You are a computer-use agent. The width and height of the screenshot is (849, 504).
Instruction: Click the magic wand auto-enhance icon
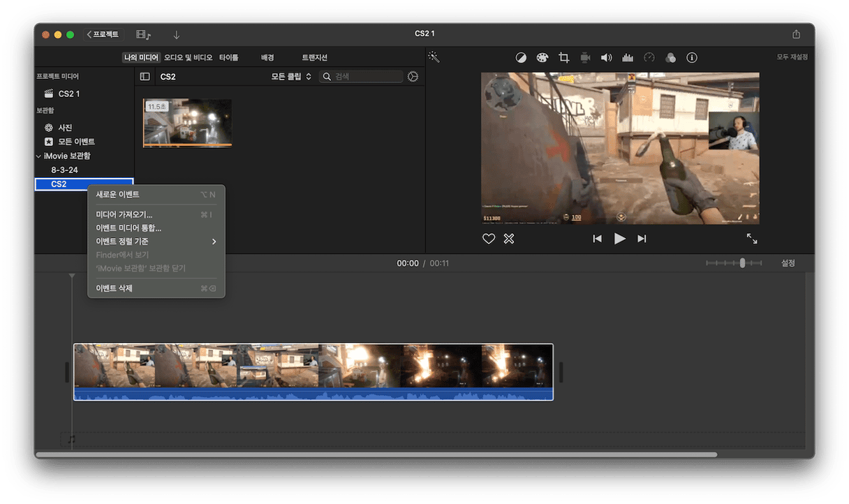tap(434, 57)
